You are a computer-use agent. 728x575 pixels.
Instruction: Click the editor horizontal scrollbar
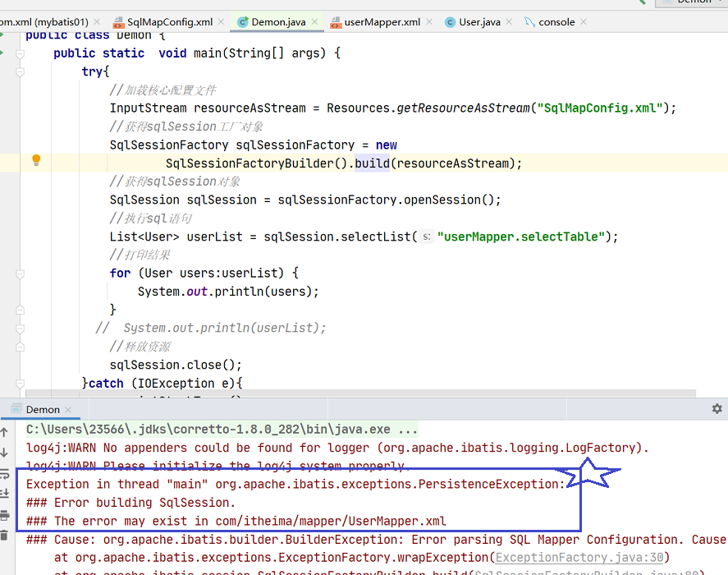coord(360,393)
